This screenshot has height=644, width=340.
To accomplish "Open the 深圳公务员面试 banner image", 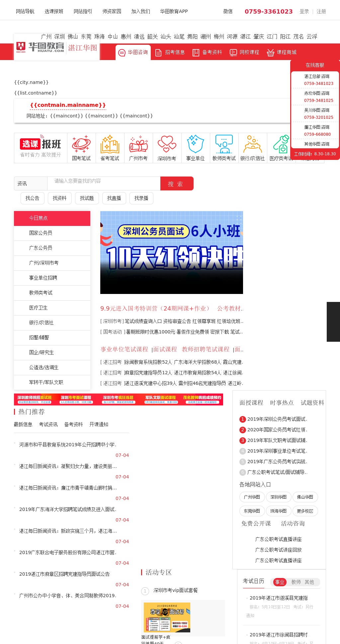I will pos(172,252).
